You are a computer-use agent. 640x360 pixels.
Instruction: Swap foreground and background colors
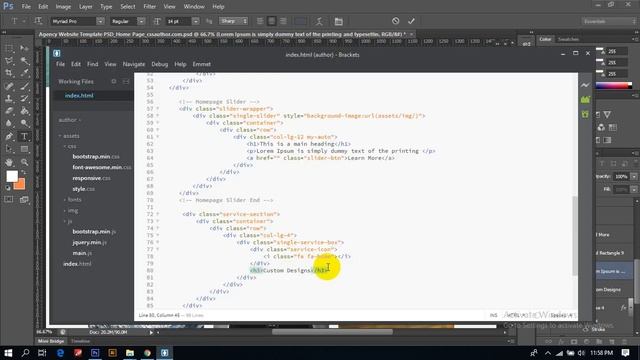[x=24, y=173]
